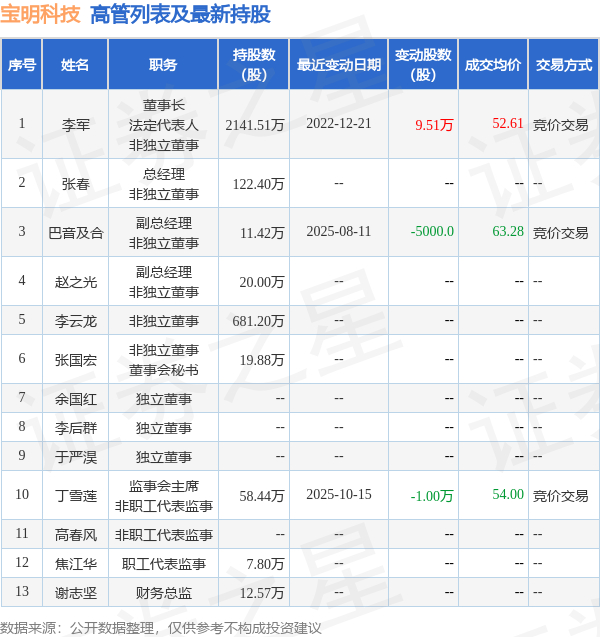
Task: Click the holding value 122.40万
Action: tap(258, 184)
